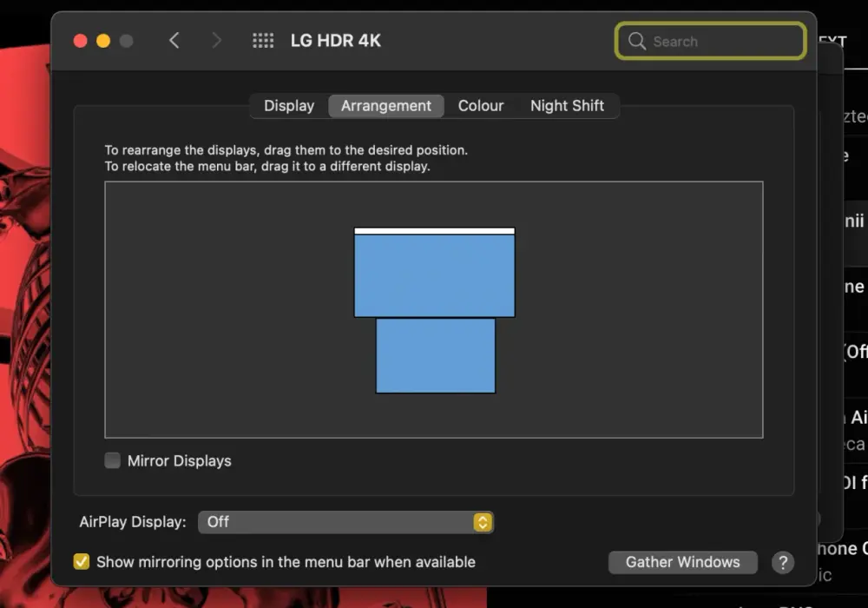Screen dimensions: 868x608
Task: Open help with the question mark button
Action: point(783,563)
